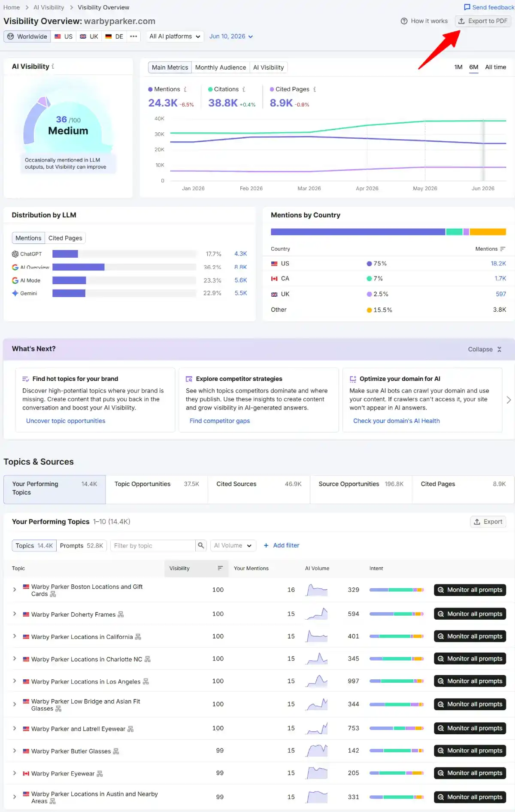Click the blue US segment in country bar
The width and height of the screenshot is (515, 812).
(358, 232)
